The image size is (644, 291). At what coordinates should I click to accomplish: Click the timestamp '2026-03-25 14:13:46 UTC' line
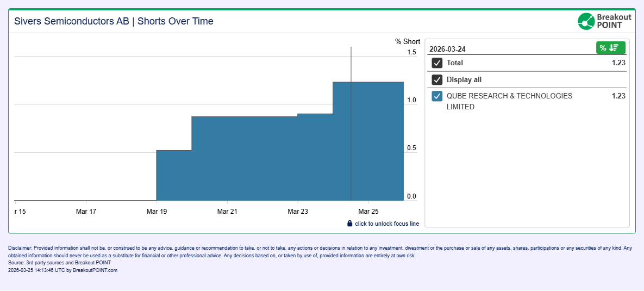point(63,270)
